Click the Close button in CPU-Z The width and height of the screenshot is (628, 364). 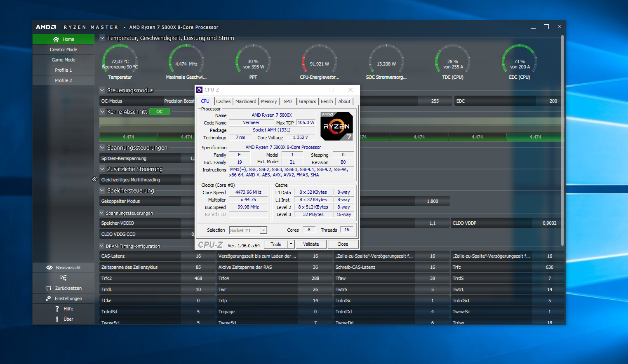click(x=343, y=244)
